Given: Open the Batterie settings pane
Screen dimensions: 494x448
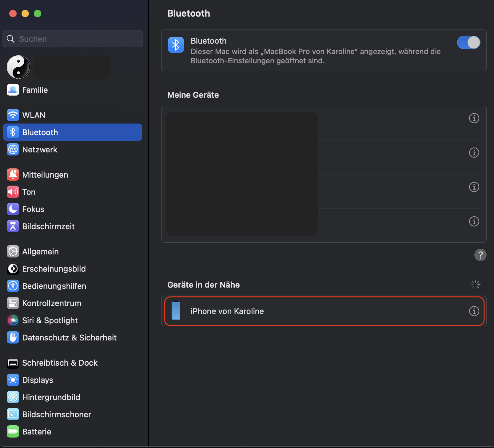Looking at the screenshot, I should (37, 432).
